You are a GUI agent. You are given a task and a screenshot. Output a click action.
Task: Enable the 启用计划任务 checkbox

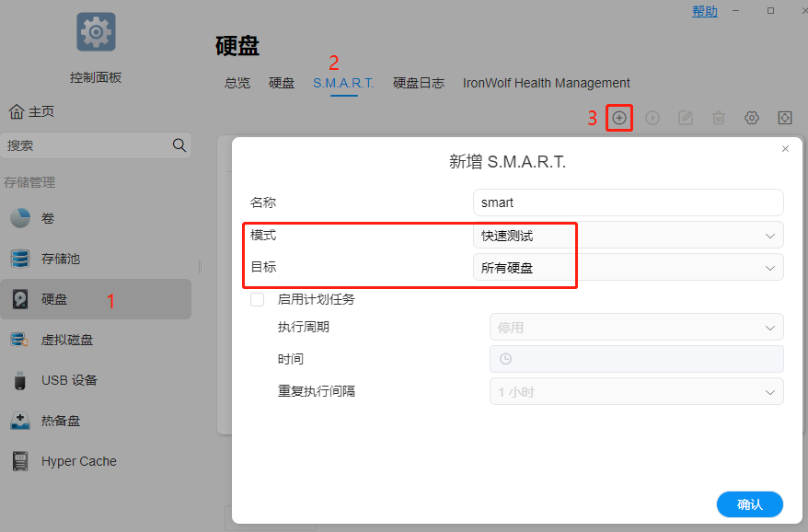pos(257,299)
